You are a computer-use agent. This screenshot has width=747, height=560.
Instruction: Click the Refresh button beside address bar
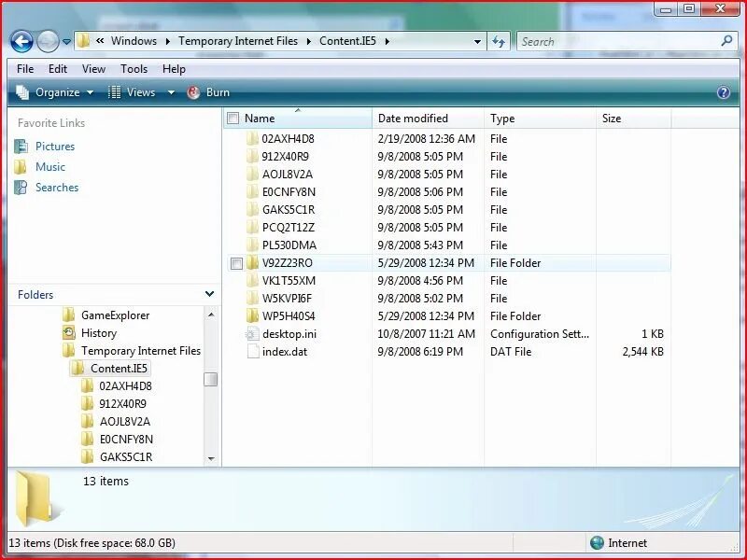coord(499,41)
